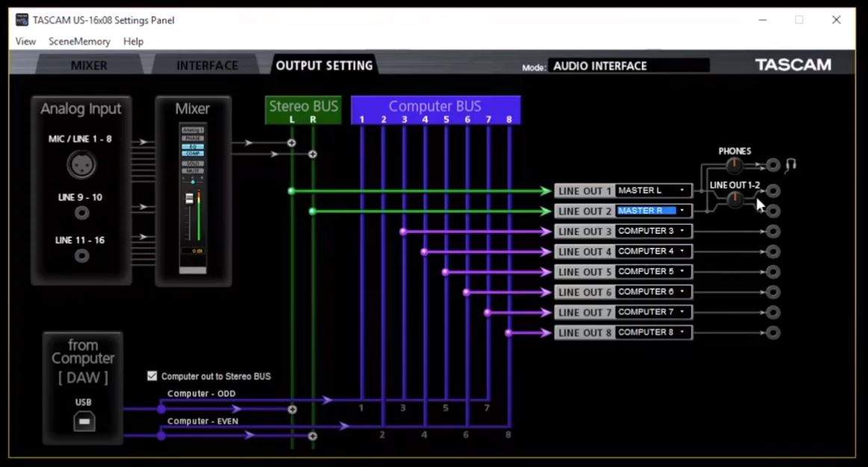The width and height of the screenshot is (868, 467).
Task: Click the Computer - ODD label
Action: pos(202,393)
